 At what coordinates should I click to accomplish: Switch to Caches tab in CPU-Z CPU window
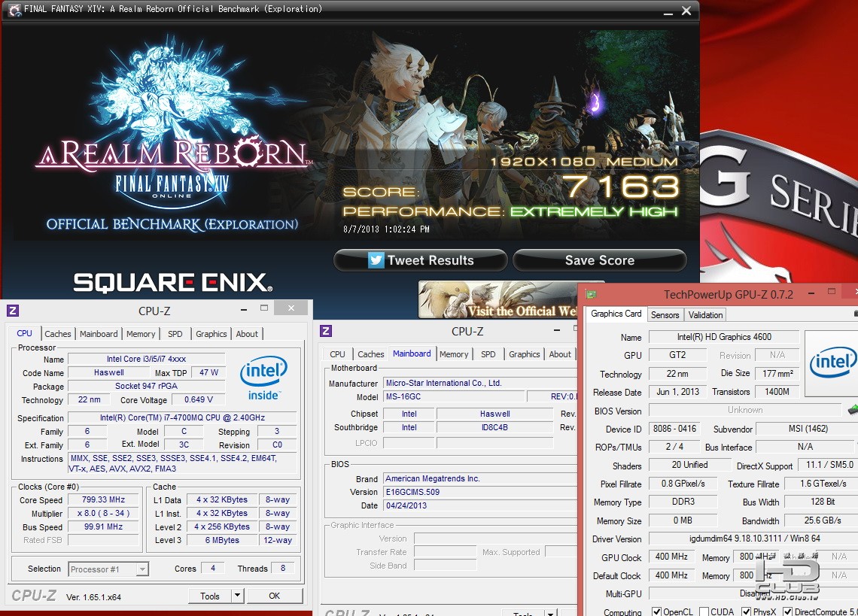(x=57, y=334)
